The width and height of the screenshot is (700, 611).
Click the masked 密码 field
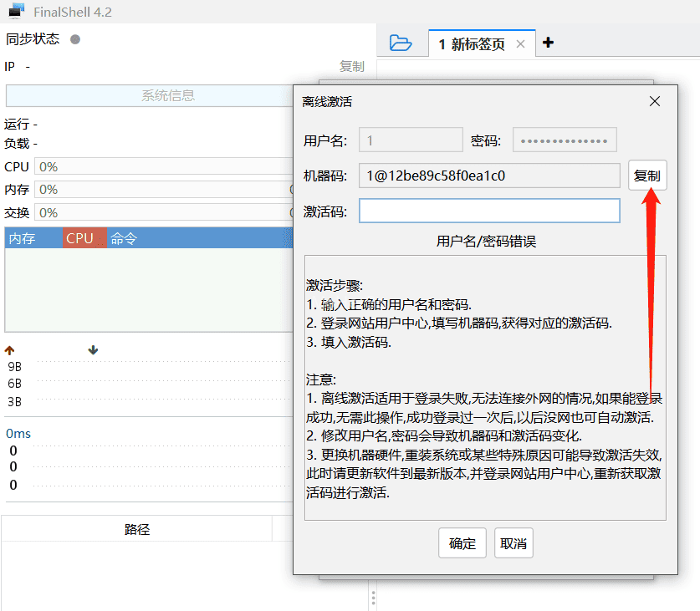click(565, 140)
